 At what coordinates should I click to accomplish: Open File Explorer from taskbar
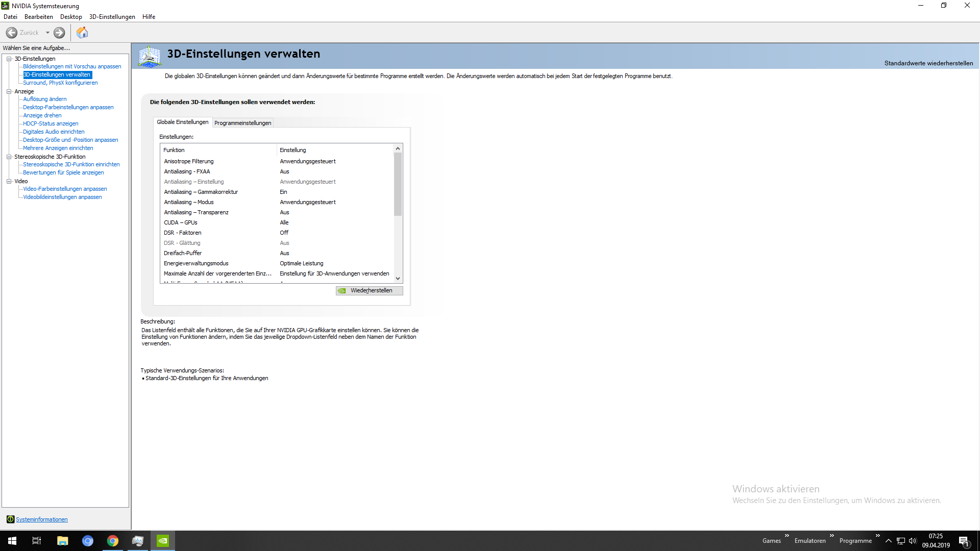click(62, 541)
